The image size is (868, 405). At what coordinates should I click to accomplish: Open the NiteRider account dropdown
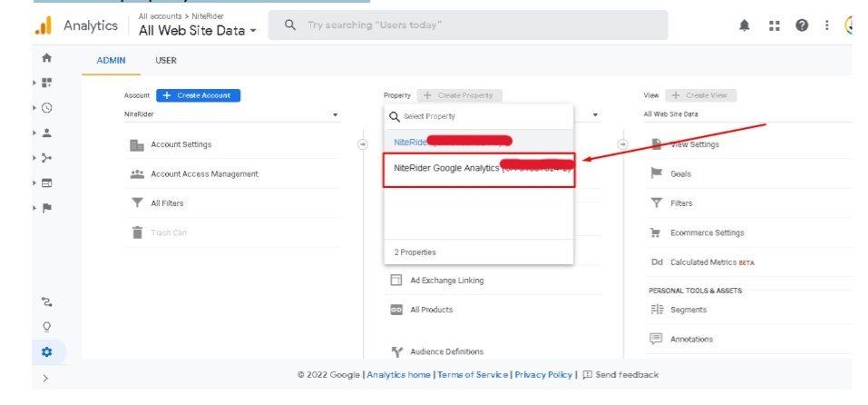[x=231, y=114]
